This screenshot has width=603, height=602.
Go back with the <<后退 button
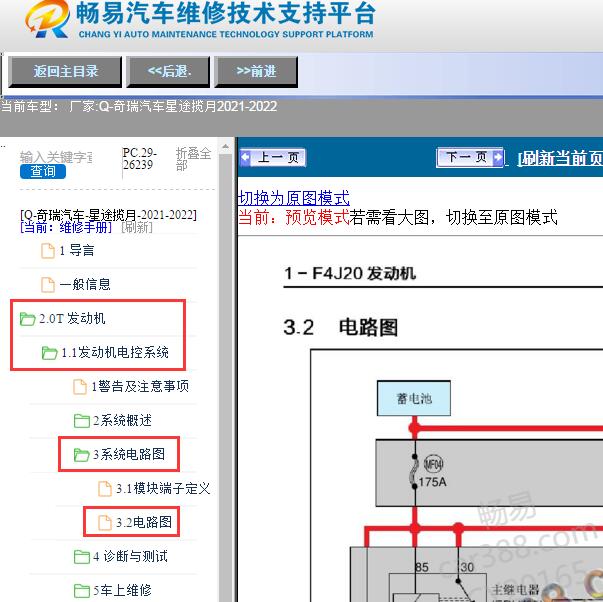168,72
